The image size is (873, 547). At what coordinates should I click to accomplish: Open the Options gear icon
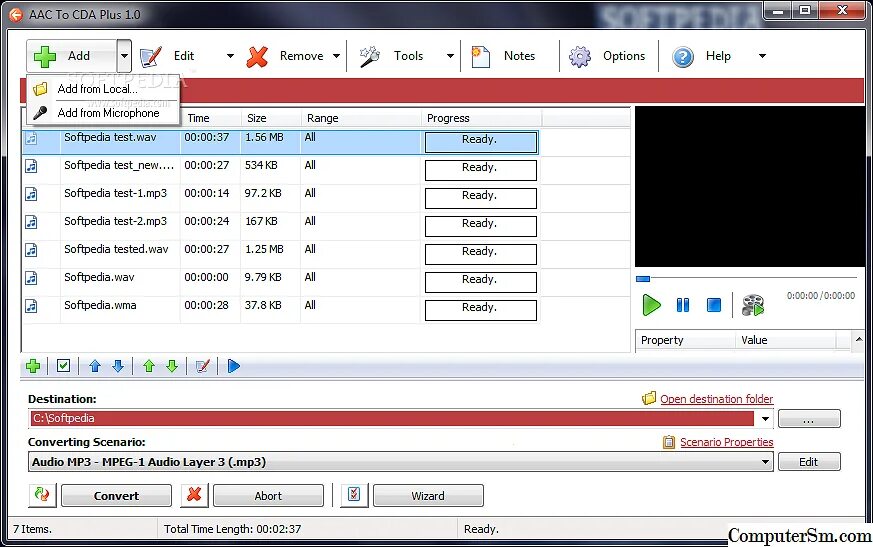click(580, 56)
